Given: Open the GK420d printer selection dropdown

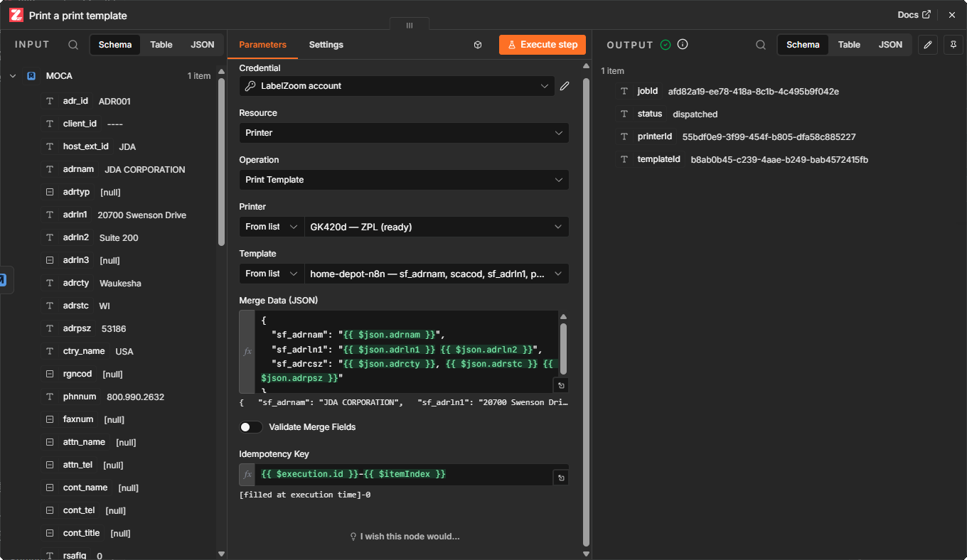Looking at the screenshot, I should click(x=437, y=227).
